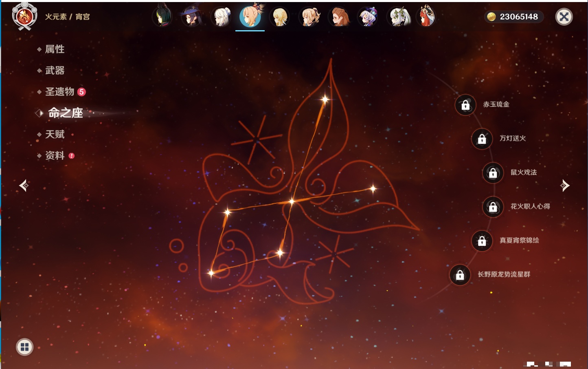Click the 火元素 / 宵宫 title text
The image size is (588, 369).
point(67,17)
